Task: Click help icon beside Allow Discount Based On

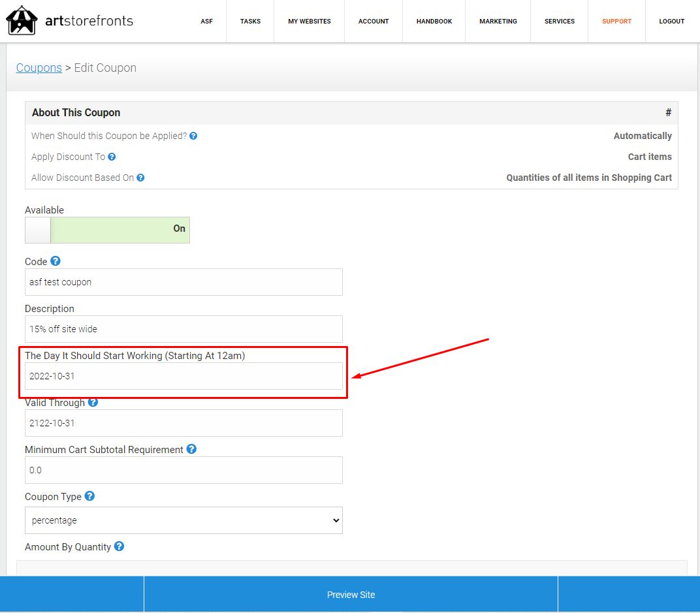Action: tap(140, 178)
